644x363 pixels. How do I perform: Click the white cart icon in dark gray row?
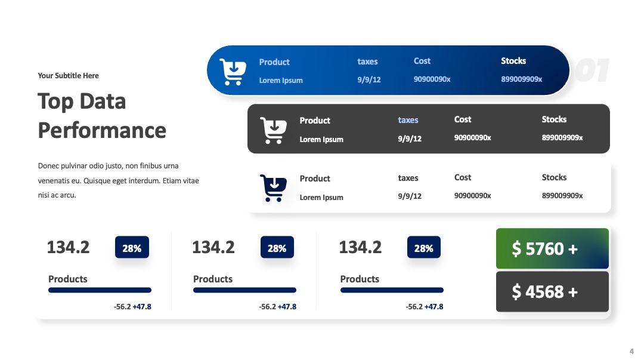coord(273,130)
